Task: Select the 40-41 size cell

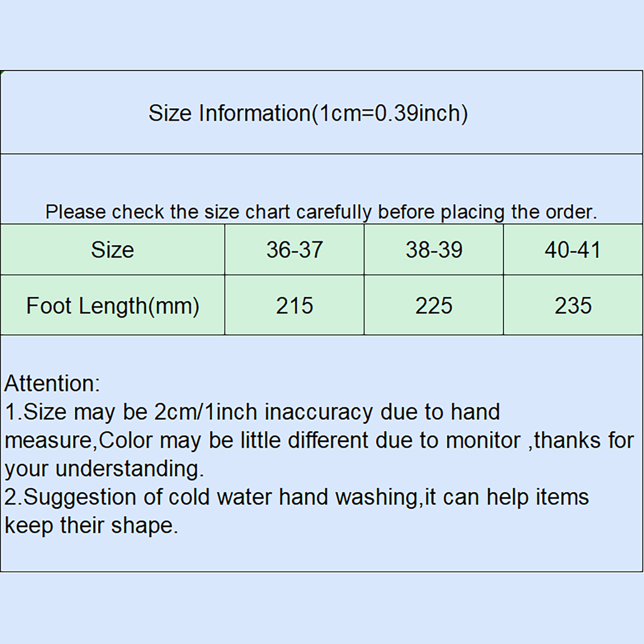Action: (573, 250)
